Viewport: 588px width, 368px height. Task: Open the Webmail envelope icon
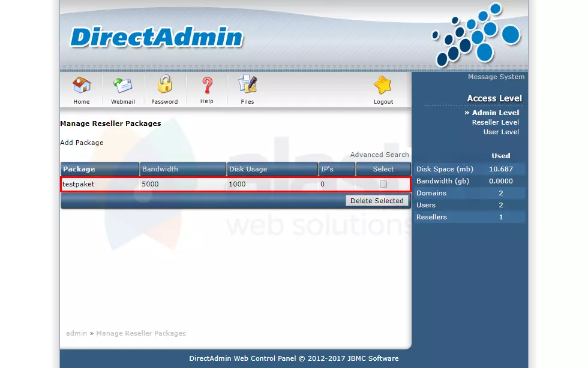122,85
